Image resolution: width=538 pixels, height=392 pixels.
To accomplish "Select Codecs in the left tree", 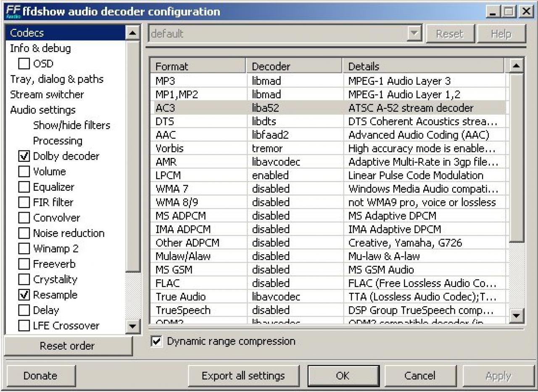I will click(65, 33).
